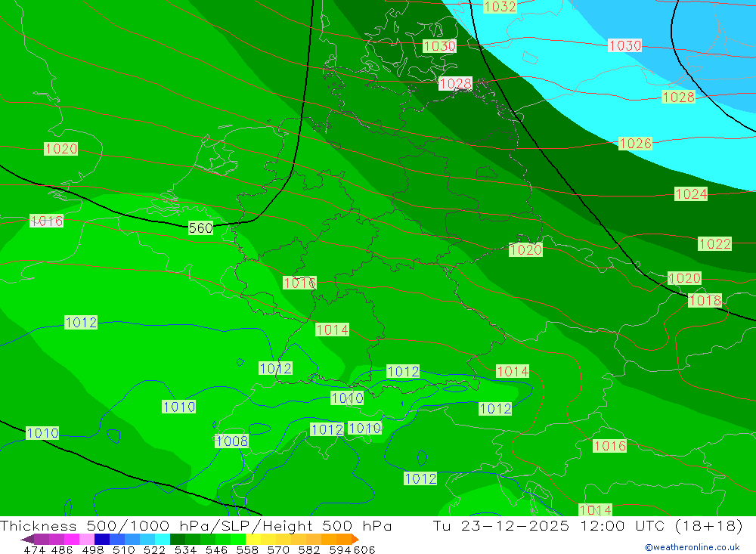Select the 486 legend value
The width and height of the screenshot is (756, 554).
point(62,549)
